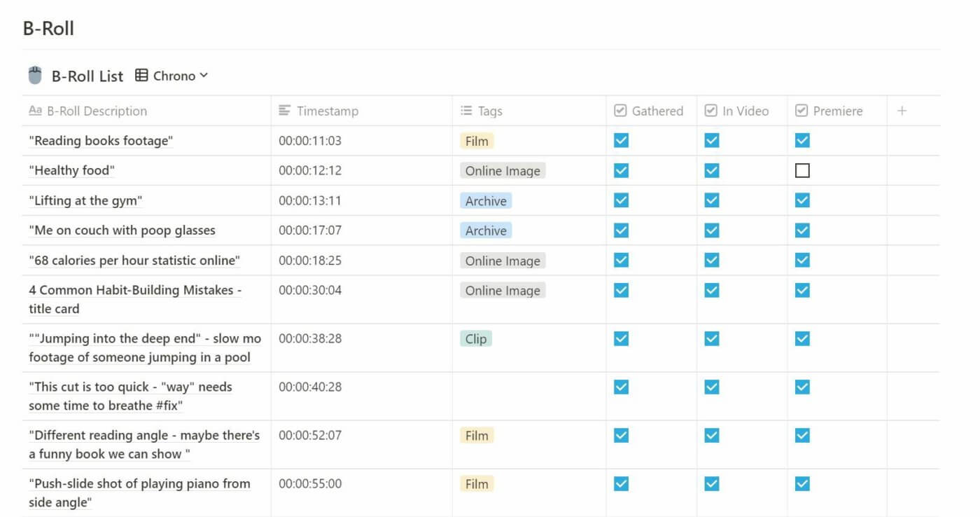
Task: Click the Premiere column checkbox icon
Action: (x=801, y=111)
